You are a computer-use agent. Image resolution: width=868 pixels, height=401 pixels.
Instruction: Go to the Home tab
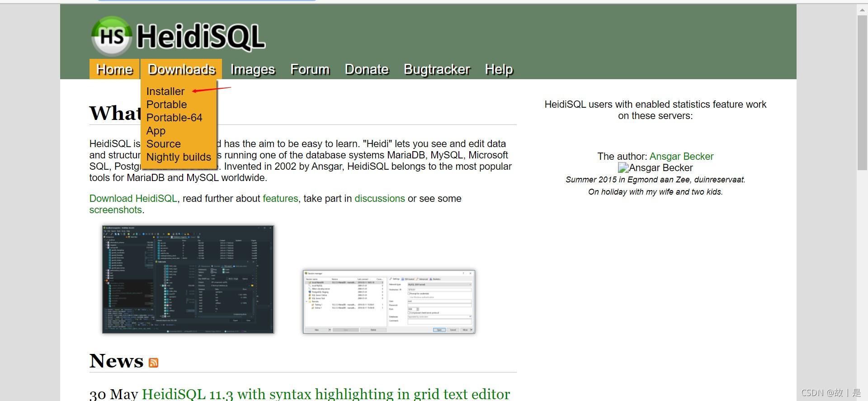(x=114, y=69)
